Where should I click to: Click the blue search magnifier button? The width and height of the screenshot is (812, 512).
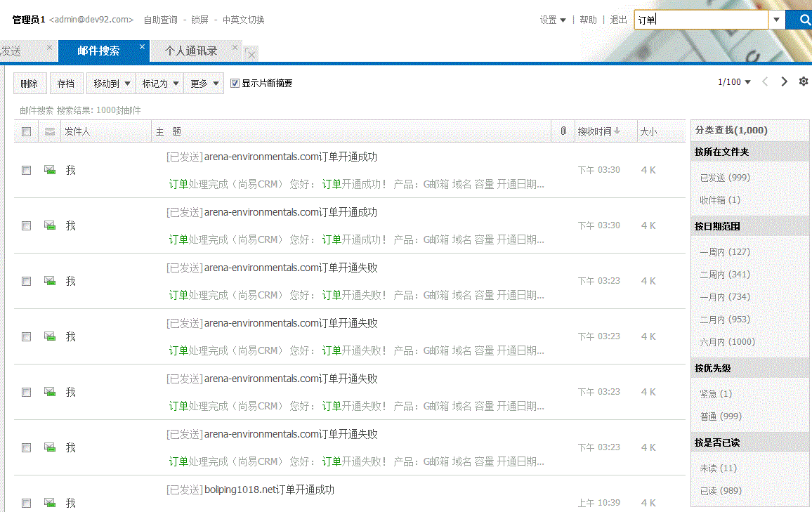(x=799, y=20)
